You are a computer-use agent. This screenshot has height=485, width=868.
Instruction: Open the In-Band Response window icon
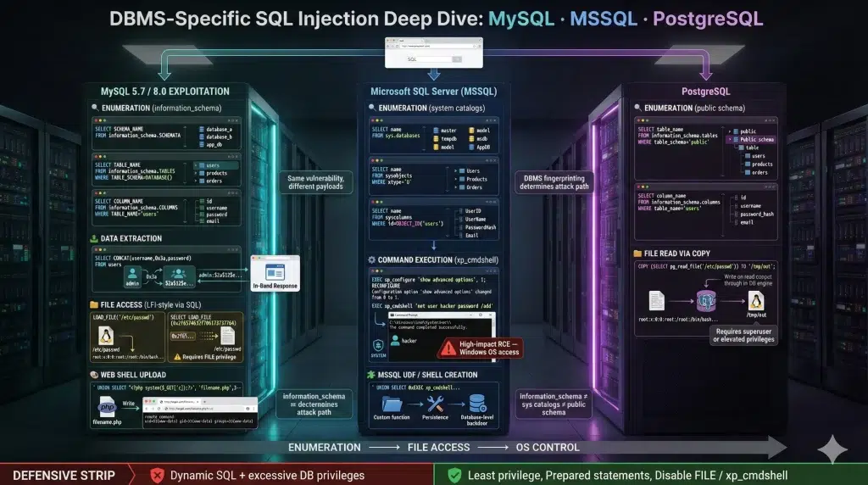point(275,272)
